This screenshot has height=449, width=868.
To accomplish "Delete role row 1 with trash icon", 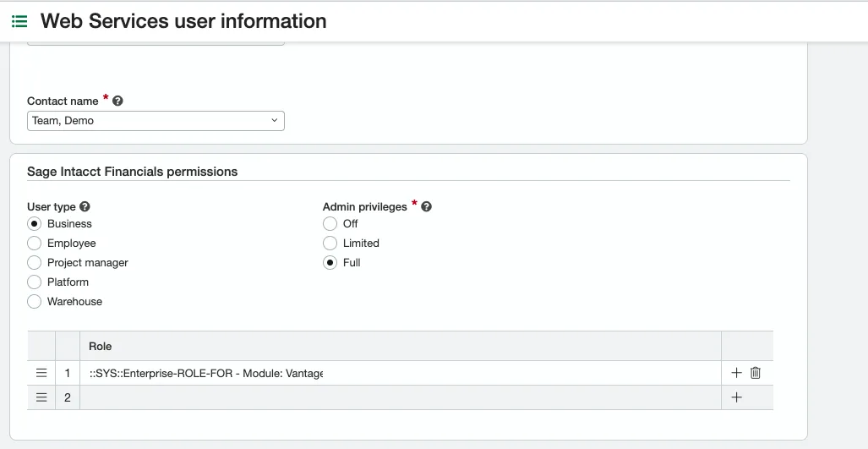I will coord(755,373).
